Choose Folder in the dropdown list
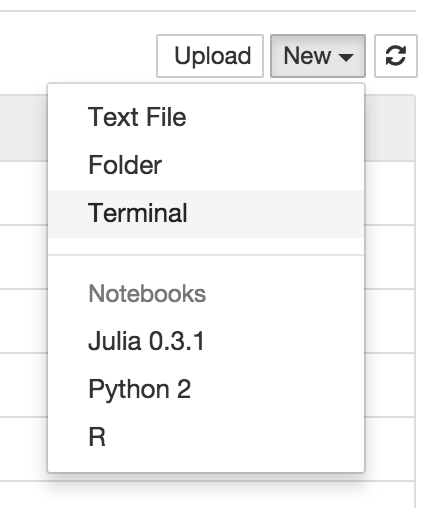This screenshot has height=508, width=444. pyautogui.click(x=206, y=165)
